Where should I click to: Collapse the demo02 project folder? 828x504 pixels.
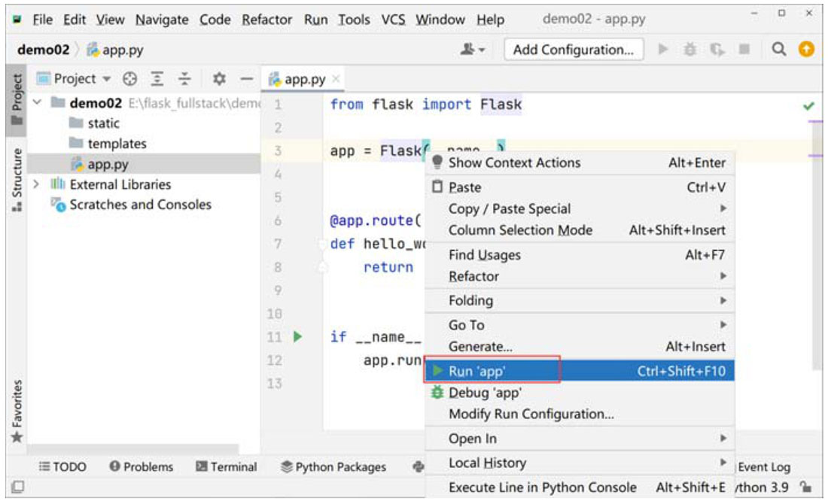click(36, 103)
